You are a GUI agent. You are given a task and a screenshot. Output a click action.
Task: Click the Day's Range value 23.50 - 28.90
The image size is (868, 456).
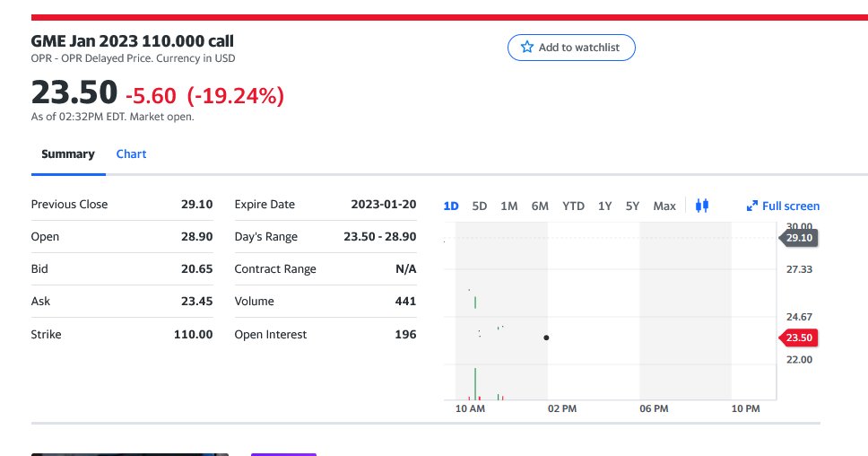click(x=380, y=237)
